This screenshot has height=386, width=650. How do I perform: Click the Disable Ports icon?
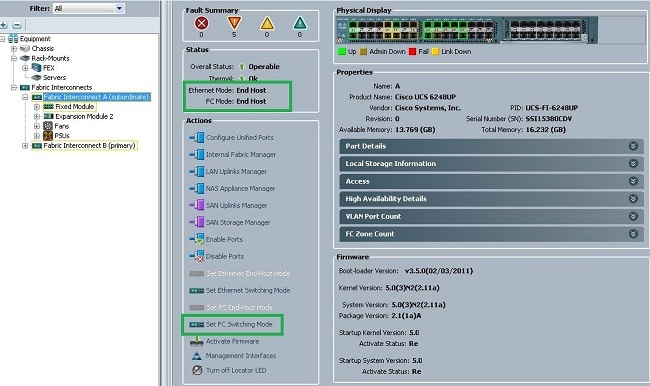(x=197, y=256)
